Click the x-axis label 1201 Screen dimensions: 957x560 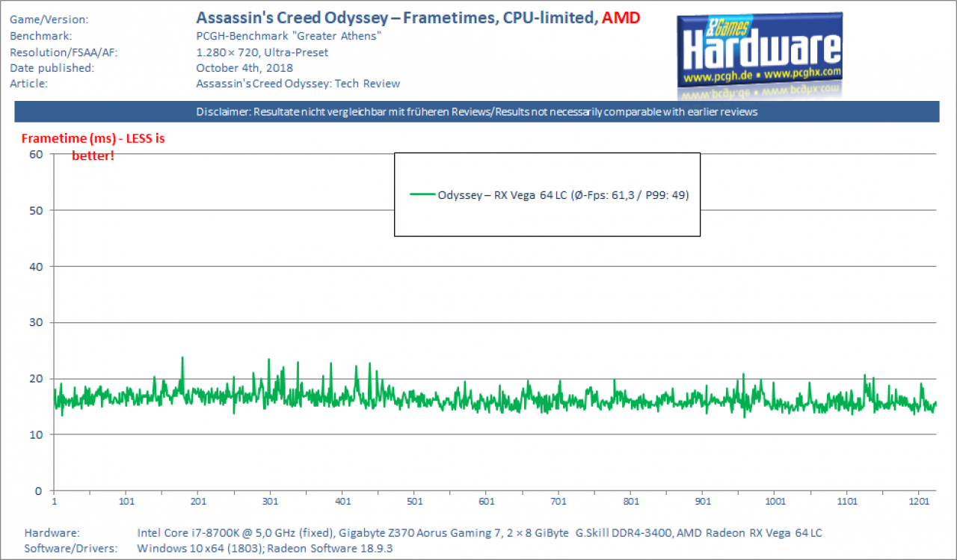click(920, 502)
